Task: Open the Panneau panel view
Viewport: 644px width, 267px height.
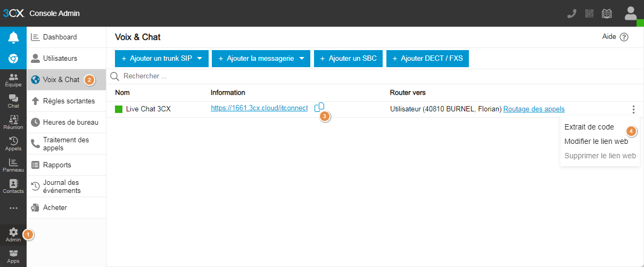Action: (x=13, y=165)
